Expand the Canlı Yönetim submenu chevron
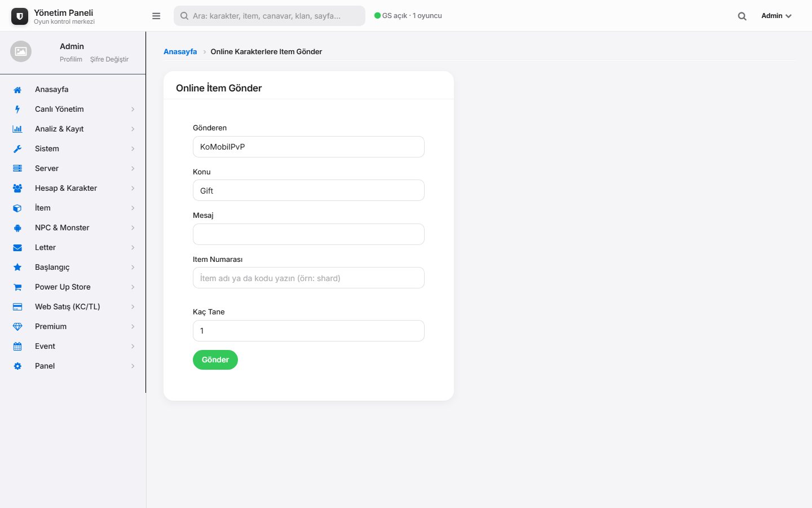The width and height of the screenshot is (812, 508). tap(133, 110)
